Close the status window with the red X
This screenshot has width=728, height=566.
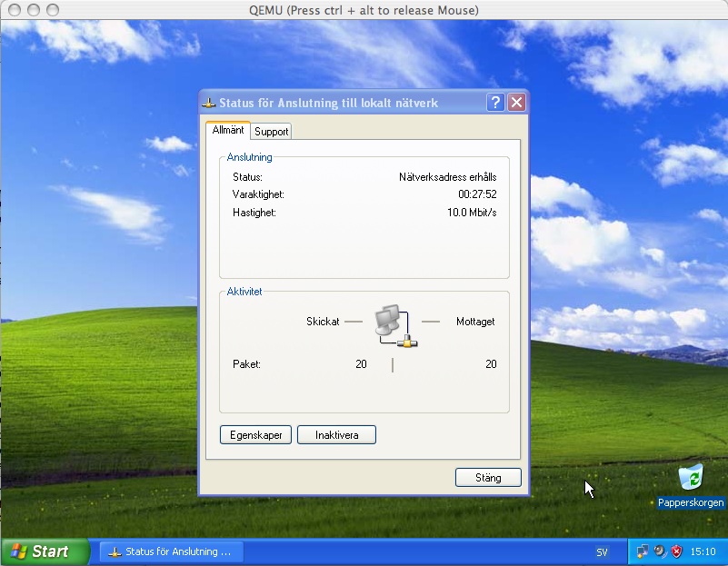(x=517, y=102)
